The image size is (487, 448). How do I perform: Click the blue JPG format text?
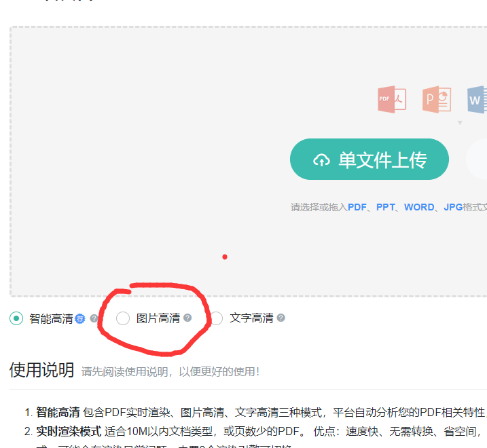tap(453, 207)
